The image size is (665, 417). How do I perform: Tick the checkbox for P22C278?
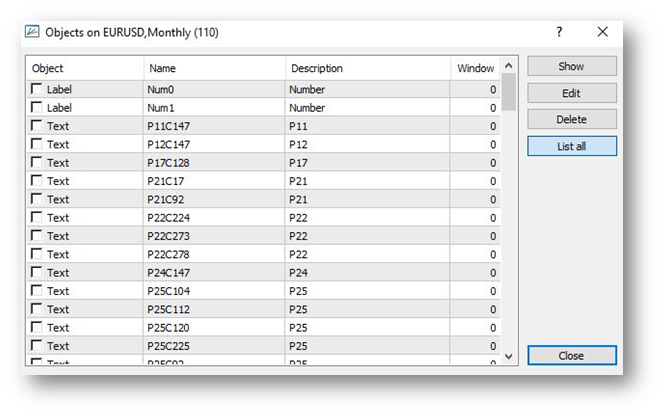[x=36, y=254]
